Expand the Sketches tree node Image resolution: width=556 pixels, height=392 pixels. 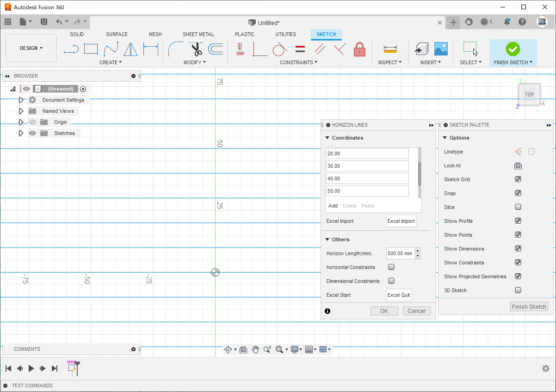click(21, 133)
